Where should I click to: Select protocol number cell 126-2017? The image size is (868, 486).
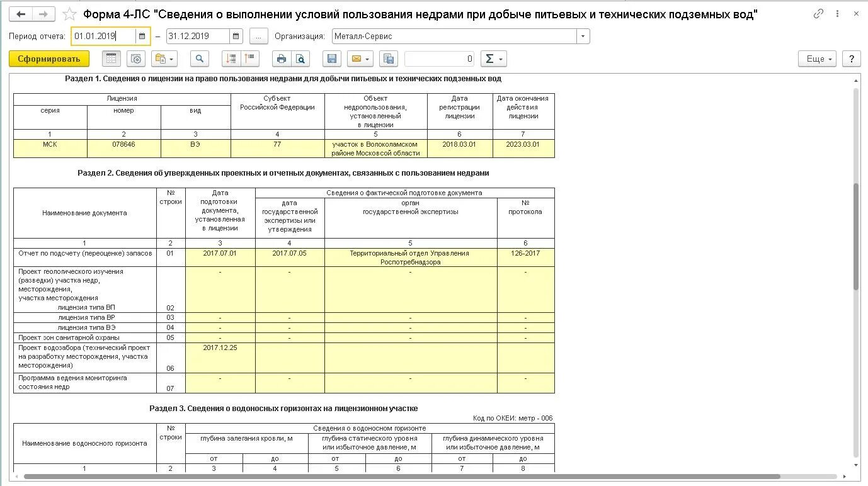526,257
